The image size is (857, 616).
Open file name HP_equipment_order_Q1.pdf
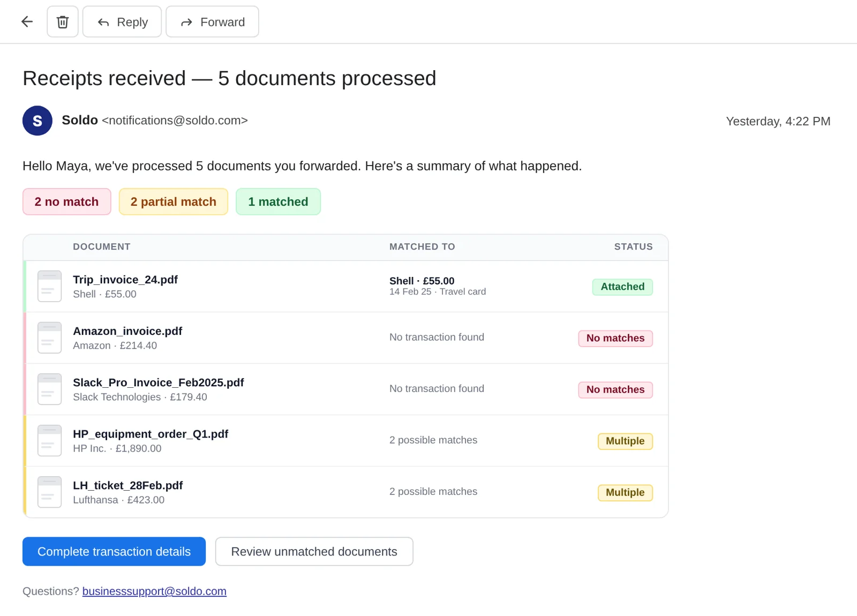coord(151,434)
